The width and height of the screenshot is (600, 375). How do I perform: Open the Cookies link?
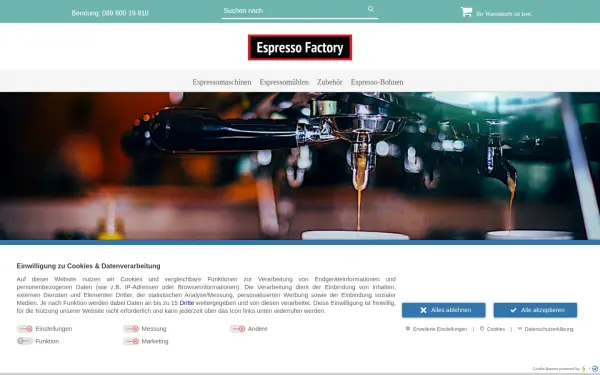496,329
